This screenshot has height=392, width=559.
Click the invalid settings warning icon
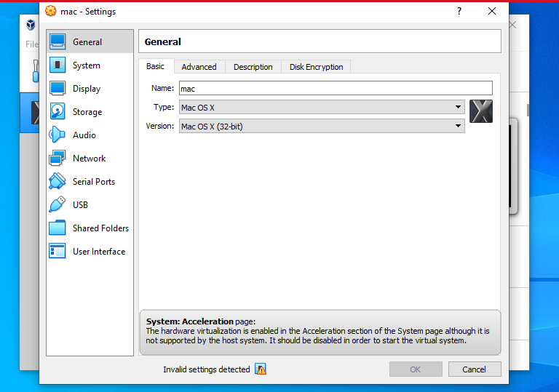click(x=261, y=369)
